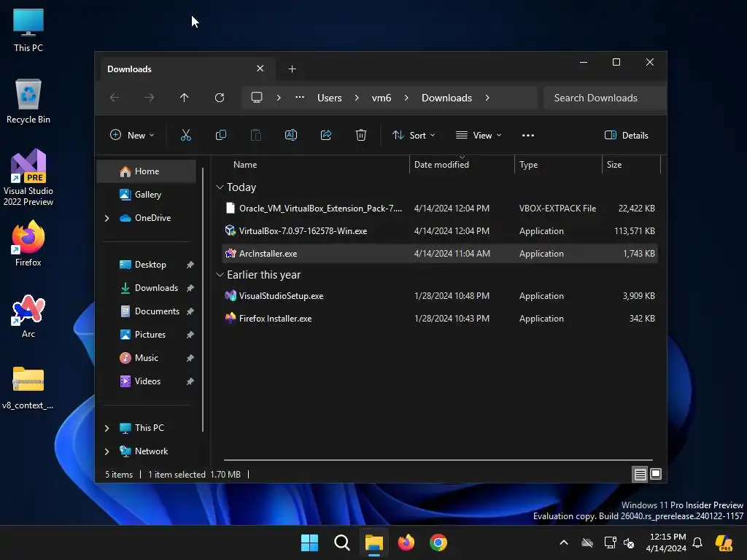Image resolution: width=747 pixels, height=560 pixels.
Task: Open Documents quick access folder
Action: pyautogui.click(x=146, y=311)
